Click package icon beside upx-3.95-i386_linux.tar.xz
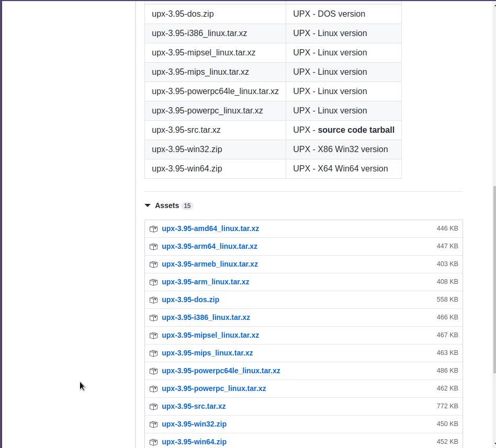This screenshot has height=448, width=496. click(153, 317)
